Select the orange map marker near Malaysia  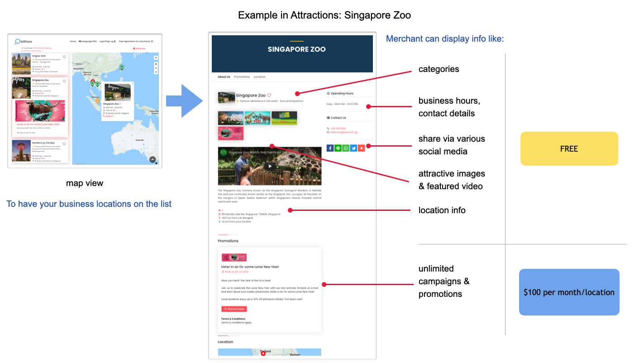pos(97,101)
